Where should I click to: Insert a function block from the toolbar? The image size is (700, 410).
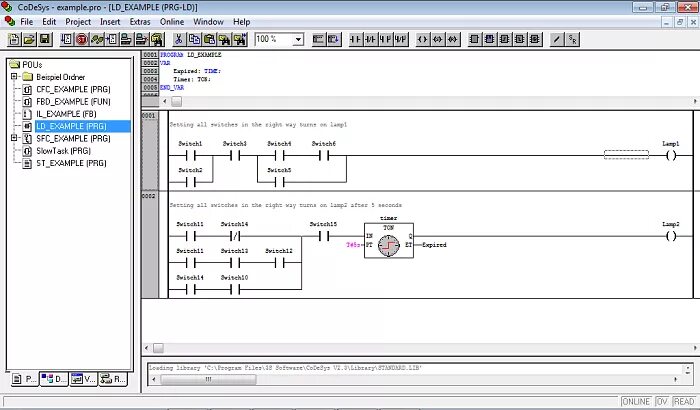click(x=475, y=39)
